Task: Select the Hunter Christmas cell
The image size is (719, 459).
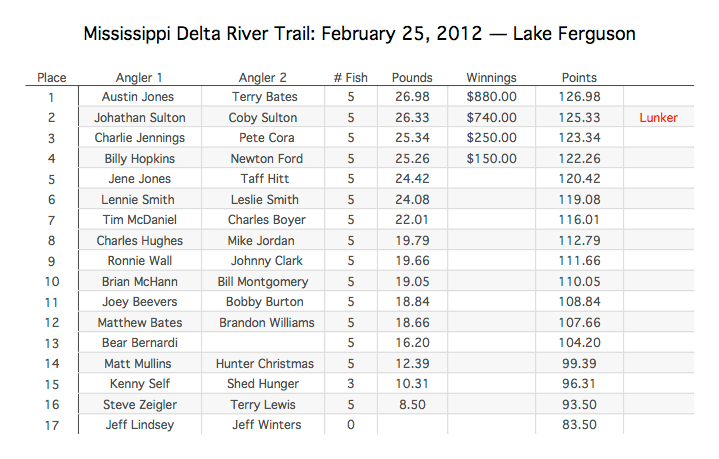Action: (263, 364)
